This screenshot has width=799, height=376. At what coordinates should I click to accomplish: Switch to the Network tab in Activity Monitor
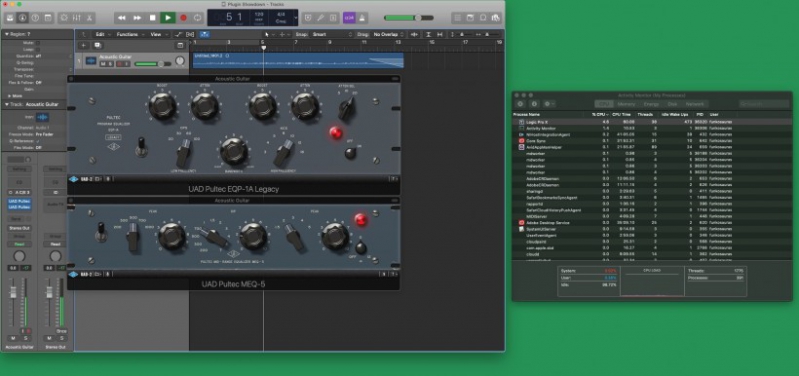695,104
